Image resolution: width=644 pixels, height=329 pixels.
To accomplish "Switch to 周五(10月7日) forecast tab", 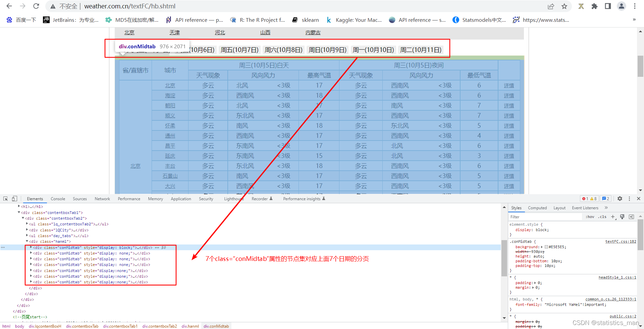I will click(239, 50).
